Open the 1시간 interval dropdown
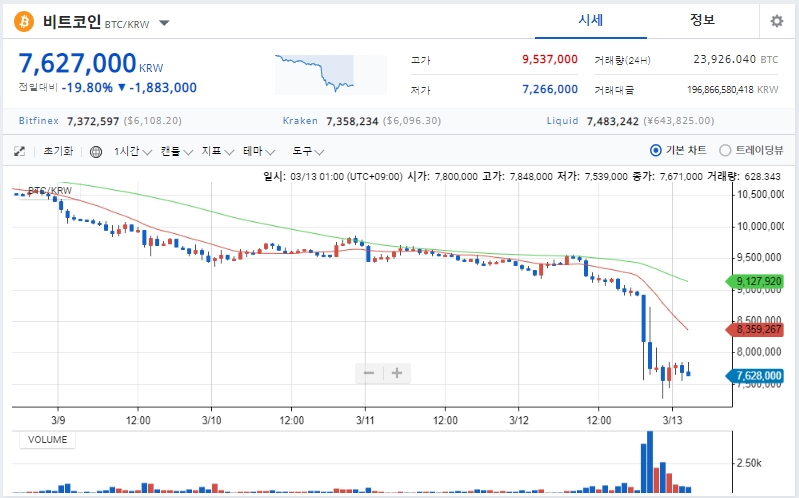This screenshot has height=498, width=799. coord(132,151)
